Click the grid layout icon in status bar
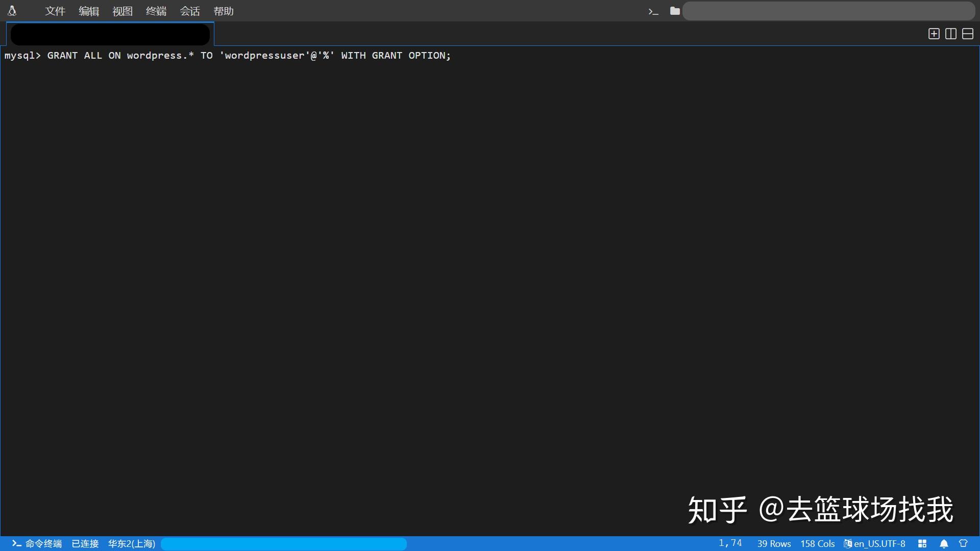The image size is (980, 551). 922,544
